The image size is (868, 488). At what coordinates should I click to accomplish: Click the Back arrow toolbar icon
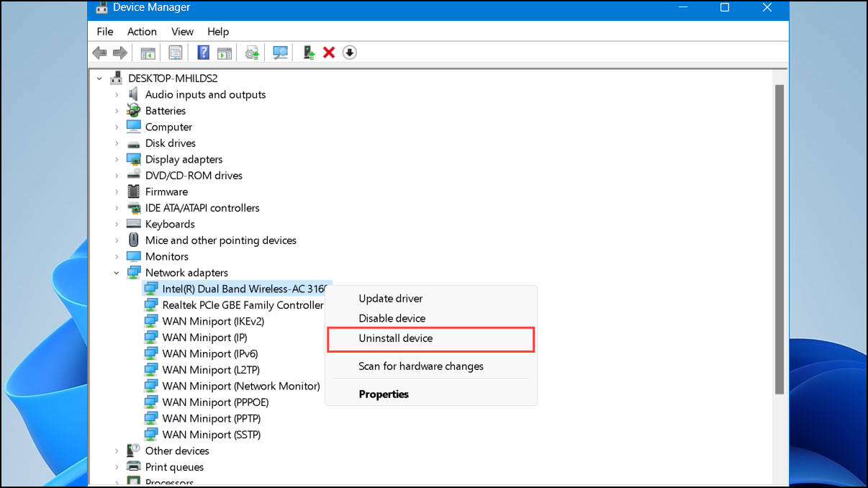[x=99, y=53]
